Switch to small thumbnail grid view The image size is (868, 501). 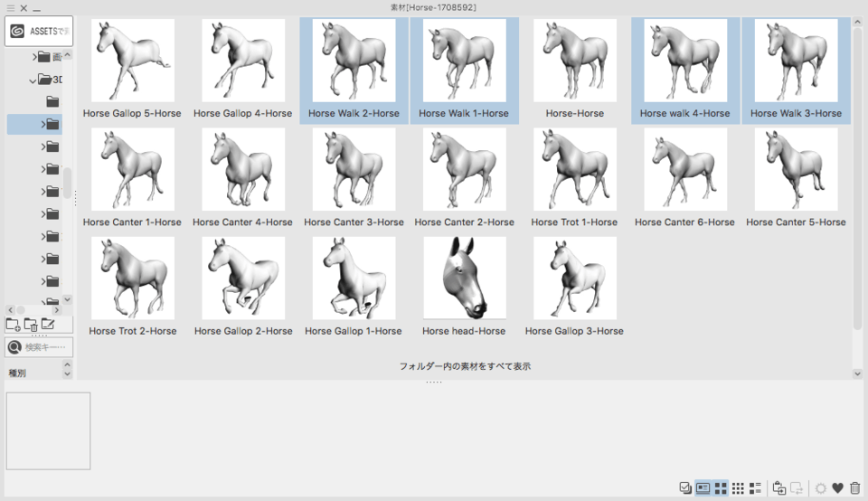click(x=738, y=488)
